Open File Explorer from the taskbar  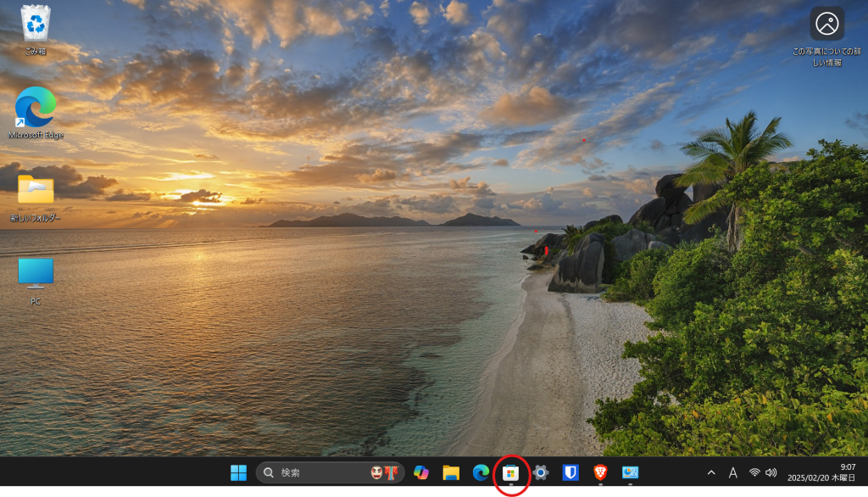tap(451, 472)
